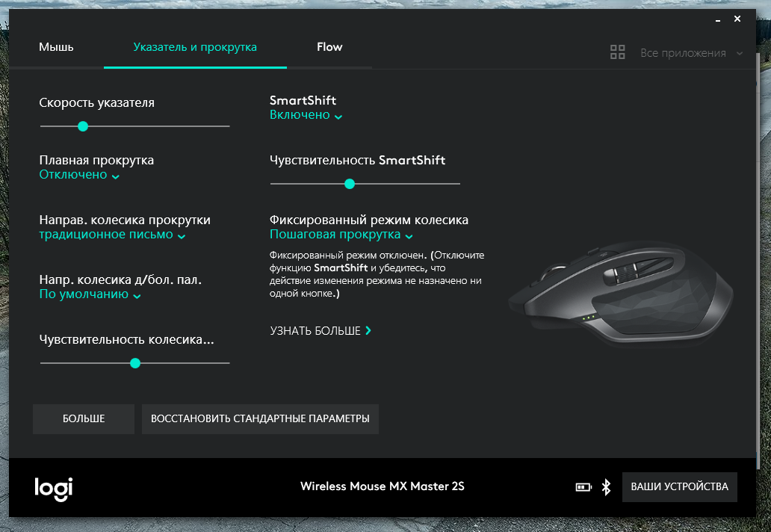Click the Чувствительность SmartShift slider handle
Screen dimensions: 771x532
pyautogui.click(x=350, y=184)
